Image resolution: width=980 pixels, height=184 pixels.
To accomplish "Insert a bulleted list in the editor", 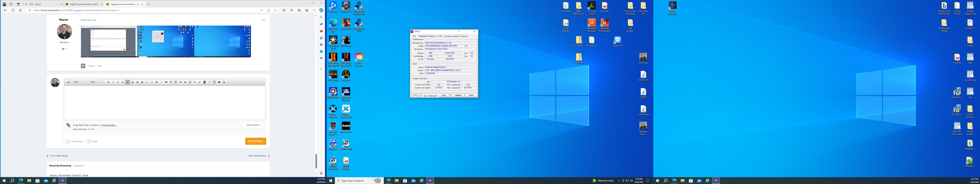I will [147, 82].
